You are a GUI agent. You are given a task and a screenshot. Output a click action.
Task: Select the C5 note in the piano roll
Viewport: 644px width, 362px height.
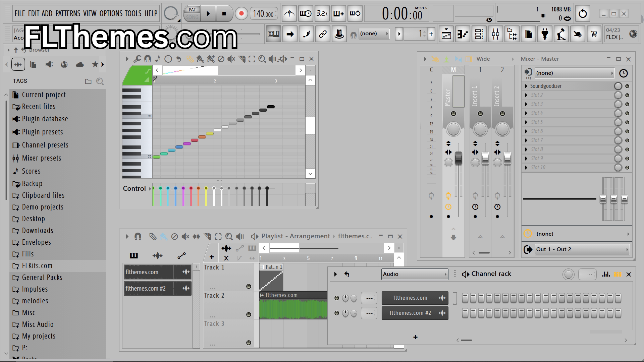156,157
